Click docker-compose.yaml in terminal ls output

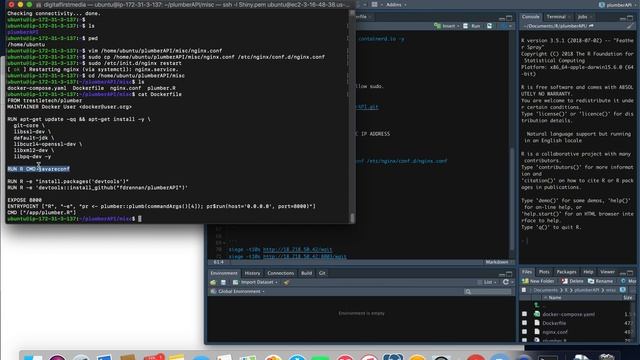click(36, 88)
